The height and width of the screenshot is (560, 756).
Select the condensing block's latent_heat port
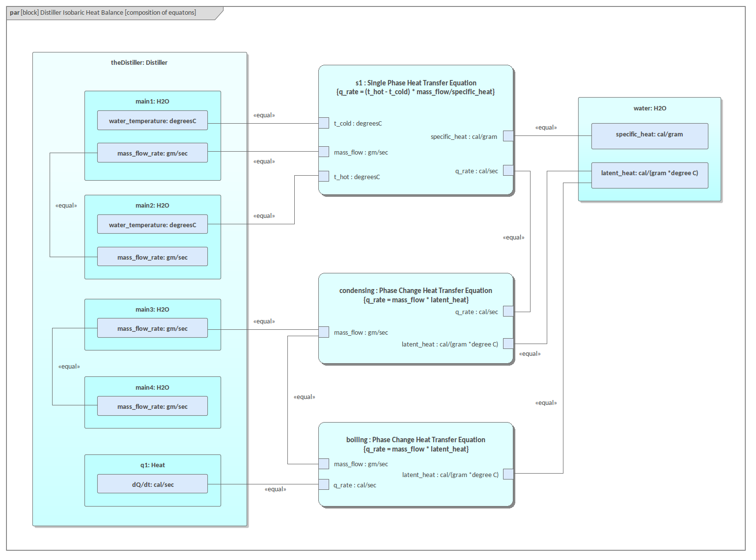click(508, 344)
